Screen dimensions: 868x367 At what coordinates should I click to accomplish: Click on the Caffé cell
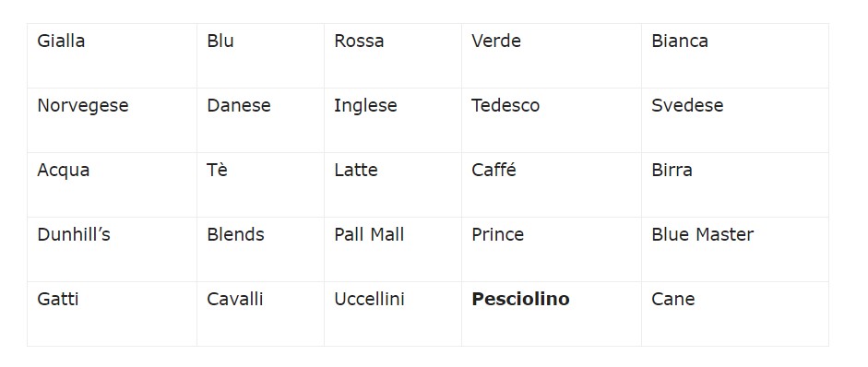click(552, 185)
